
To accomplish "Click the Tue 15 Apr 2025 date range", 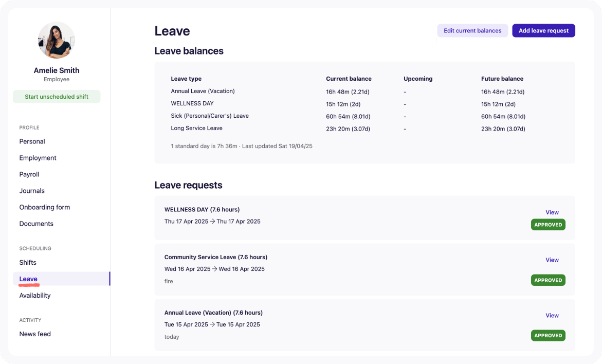I will point(212,324).
